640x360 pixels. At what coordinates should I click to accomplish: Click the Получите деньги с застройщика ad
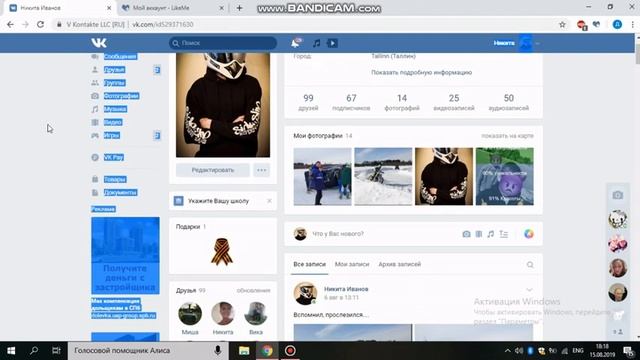[125, 256]
